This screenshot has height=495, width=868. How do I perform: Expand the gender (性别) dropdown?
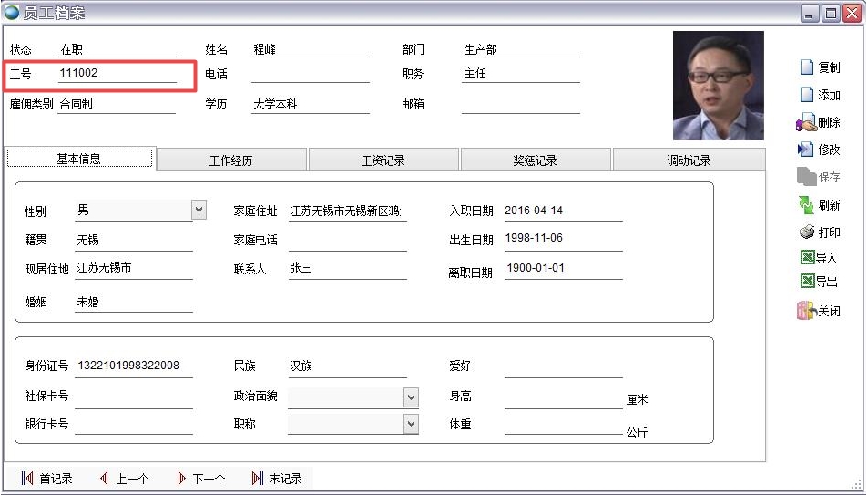pyautogui.click(x=199, y=211)
